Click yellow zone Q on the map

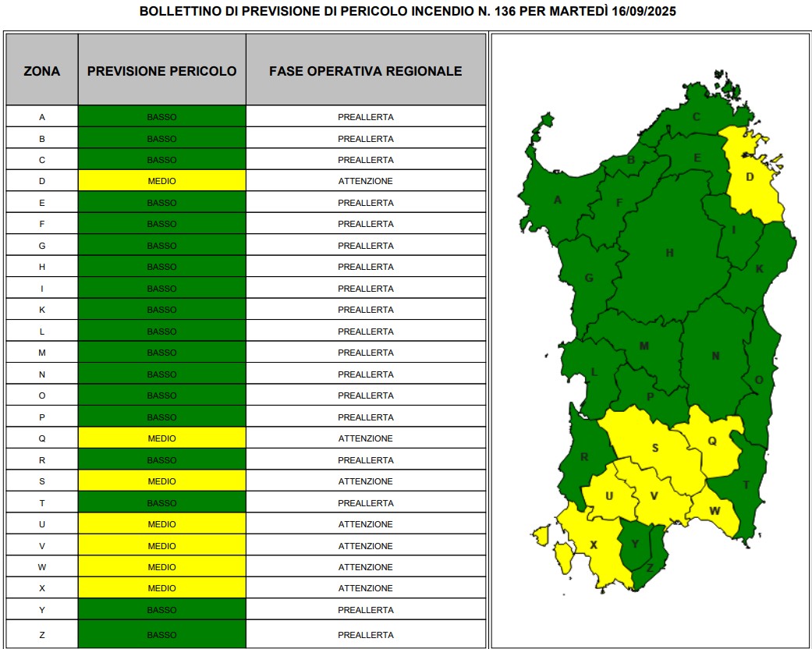click(x=712, y=442)
